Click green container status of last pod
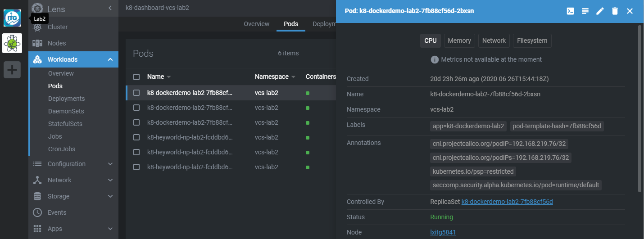 [308, 167]
